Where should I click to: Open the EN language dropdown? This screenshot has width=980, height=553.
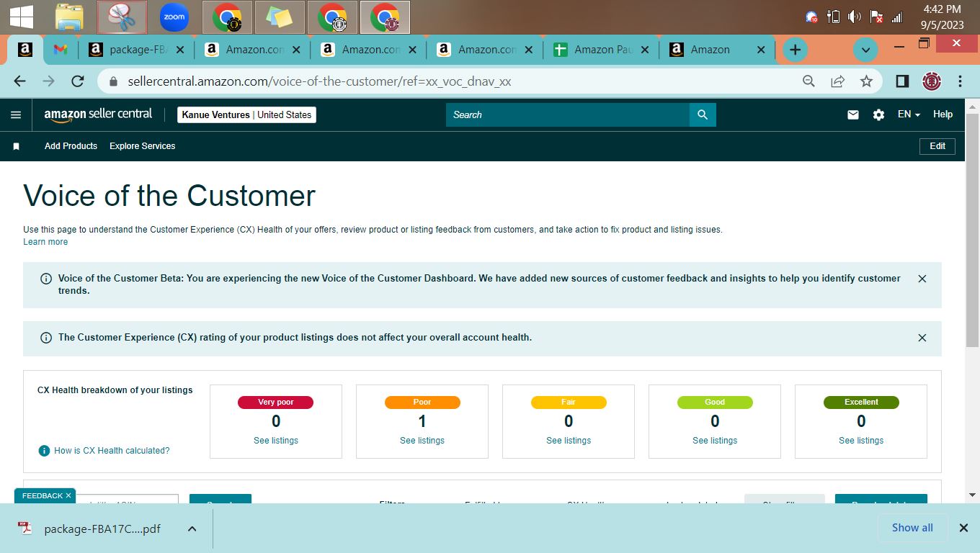click(x=908, y=114)
